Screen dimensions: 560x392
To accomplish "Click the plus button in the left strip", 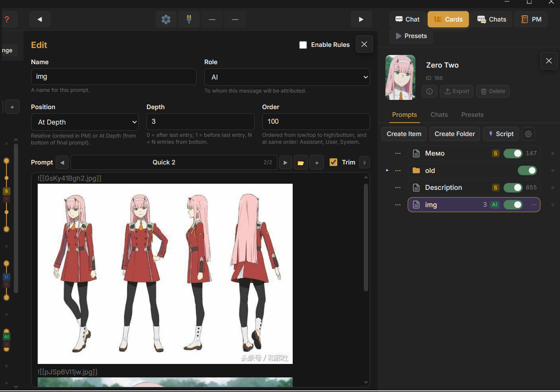I will tap(12, 107).
